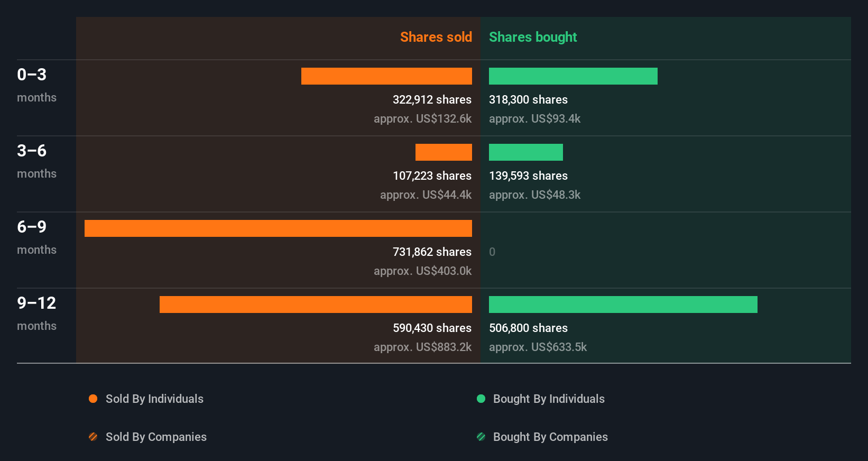The height and width of the screenshot is (461, 868).
Task: Click the Shares sold column header
Action: coord(436,37)
